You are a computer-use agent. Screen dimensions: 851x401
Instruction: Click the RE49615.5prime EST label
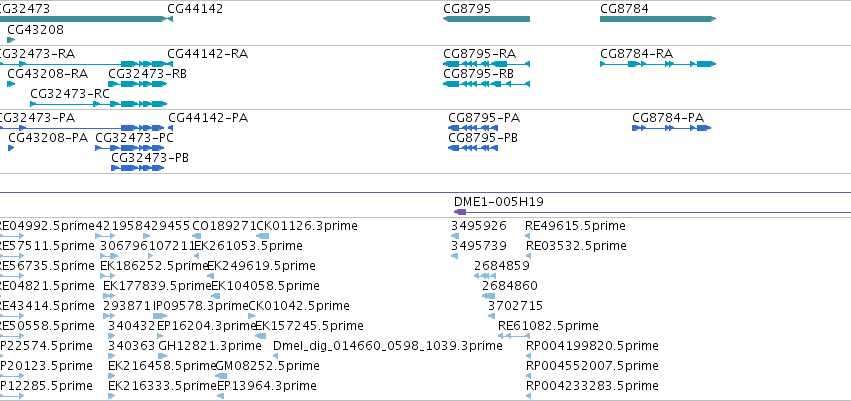[x=575, y=226]
